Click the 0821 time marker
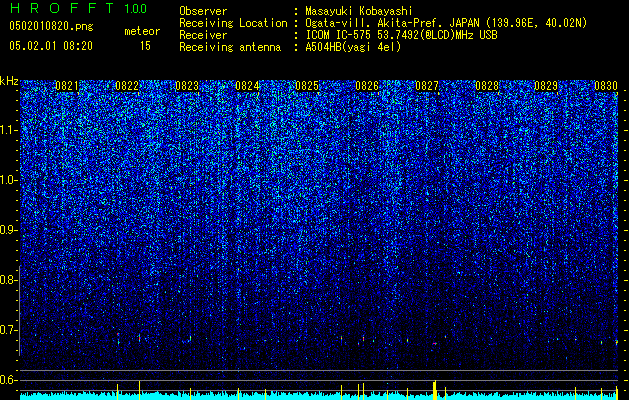The height and width of the screenshot is (400, 629). pyautogui.click(x=67, y=86)
